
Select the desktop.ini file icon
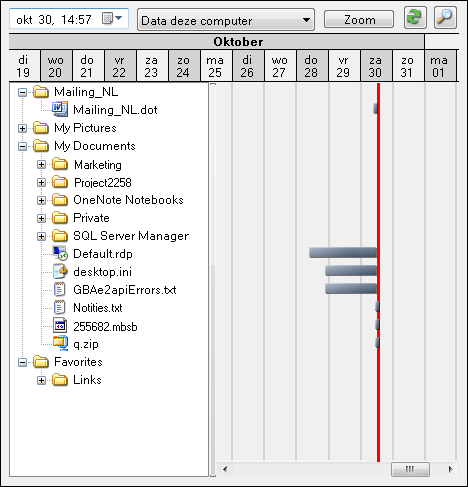60,271
